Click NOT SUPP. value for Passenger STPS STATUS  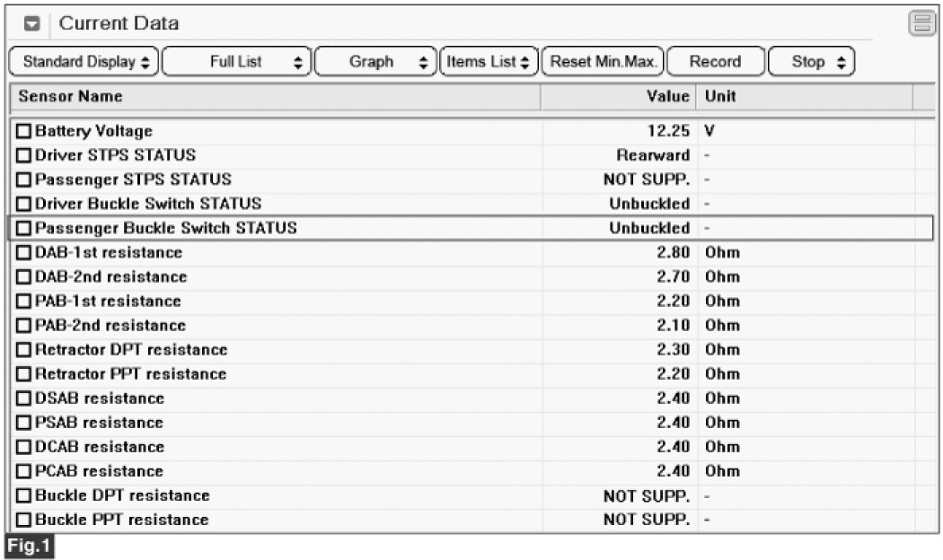[x=647, y=179]
